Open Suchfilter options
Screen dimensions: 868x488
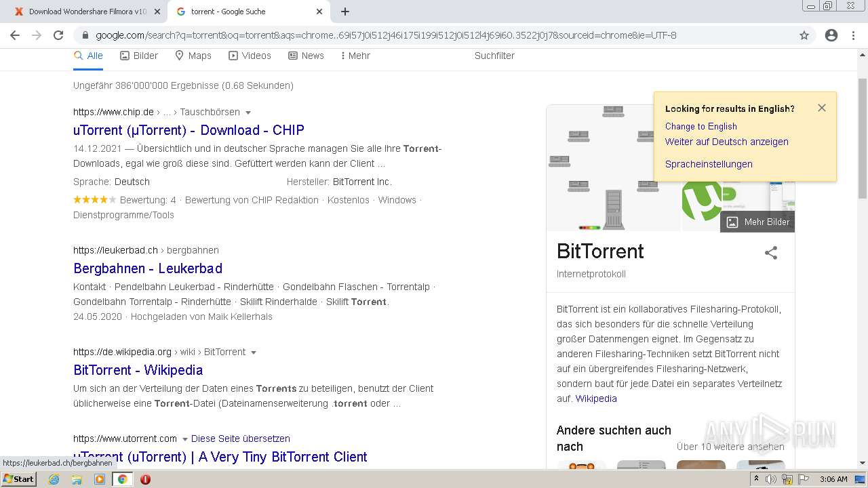(494, 56)
